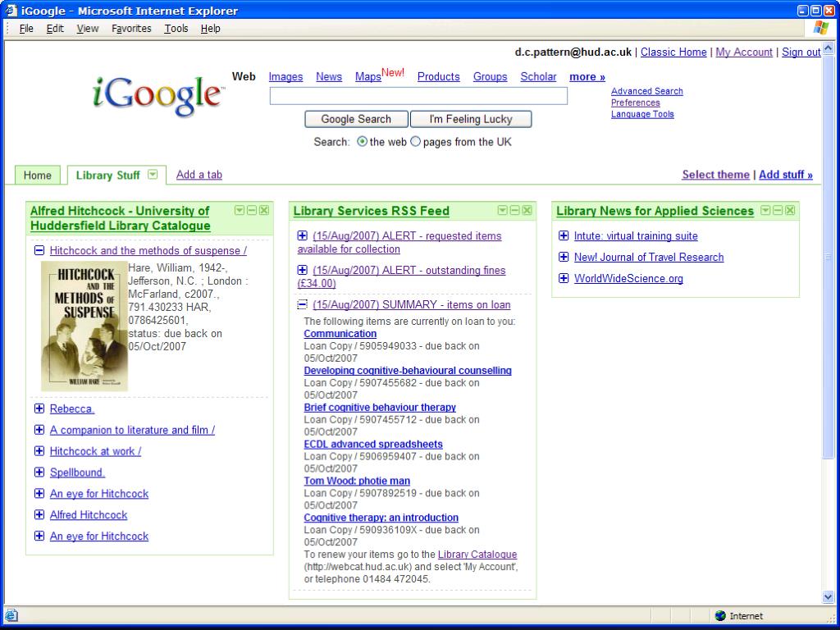The height and width of the screenshot is (630, 840).
Task: Expand 'A companion to literature and film' entry
Action: click(x=39, y=430)
